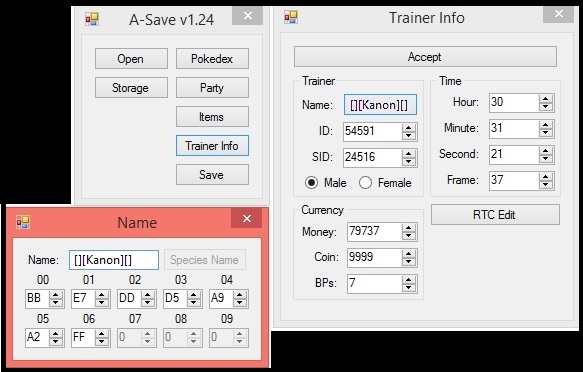Open a save file with the Open button
This screenshot has width=583, height=372.
coord(131,59)
